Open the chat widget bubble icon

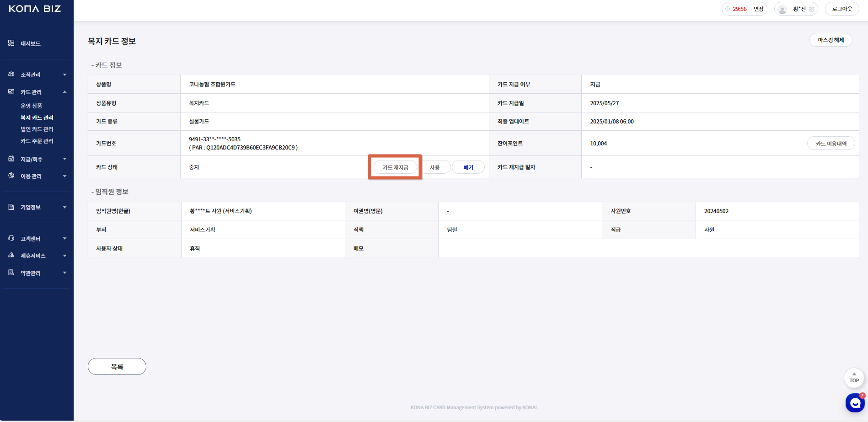pos(855,403)
